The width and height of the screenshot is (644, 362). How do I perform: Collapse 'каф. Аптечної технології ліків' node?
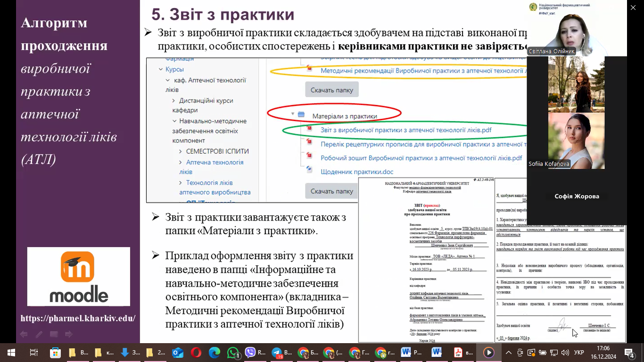point(168,81)
